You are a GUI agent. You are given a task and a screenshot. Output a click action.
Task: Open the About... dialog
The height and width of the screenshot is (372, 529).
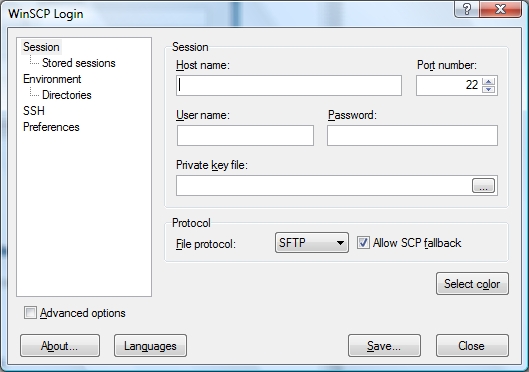[x=60, y=346]
